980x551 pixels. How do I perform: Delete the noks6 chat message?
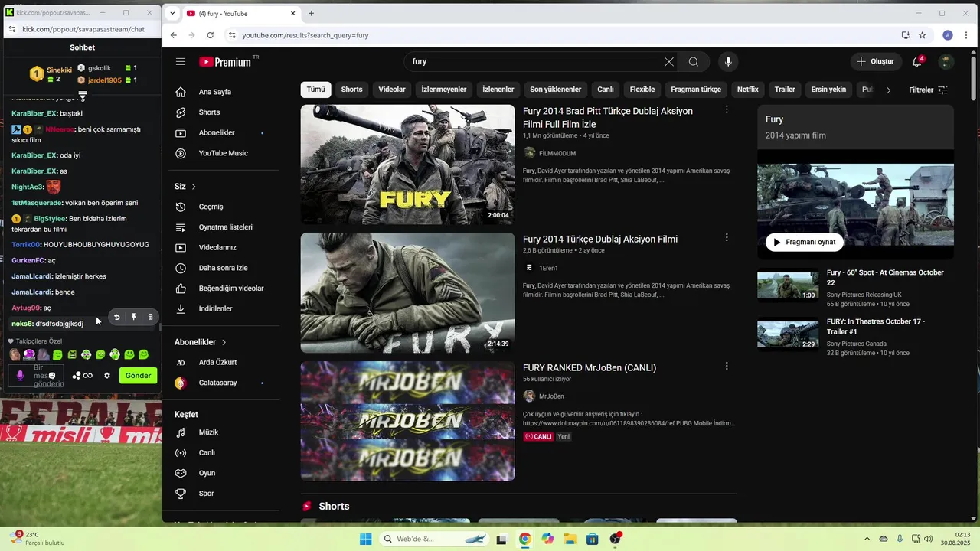point(150,317)
